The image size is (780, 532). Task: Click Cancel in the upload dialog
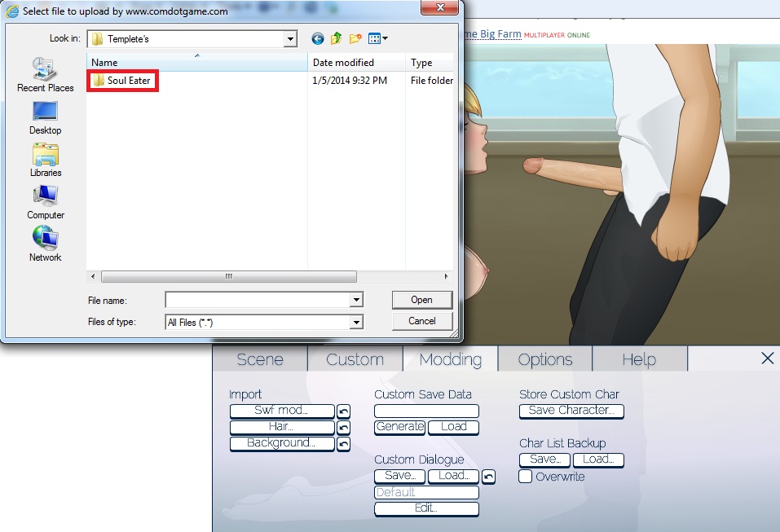[421, 321]
